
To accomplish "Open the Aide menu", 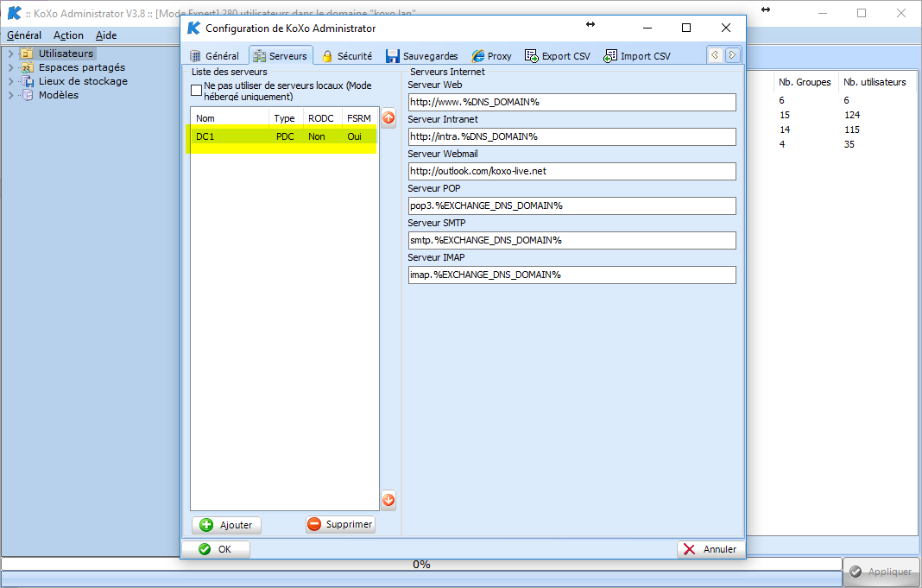I will pos(106,35).
